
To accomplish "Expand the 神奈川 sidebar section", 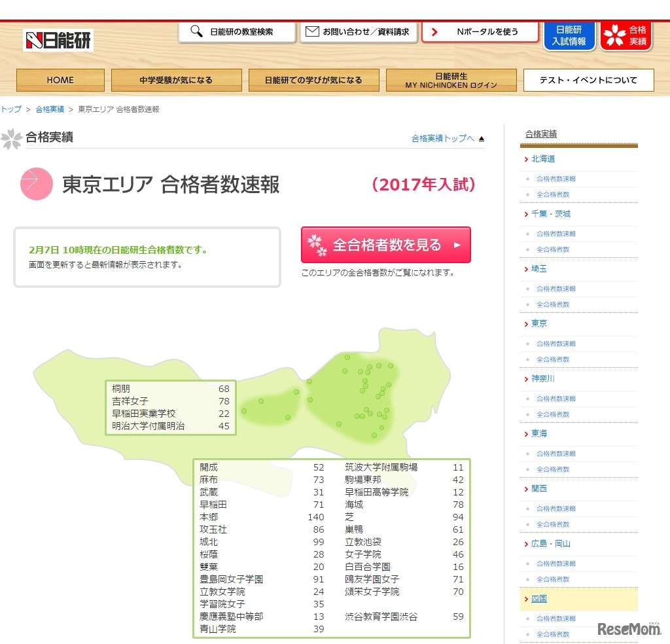I will (x=543, y=379).
